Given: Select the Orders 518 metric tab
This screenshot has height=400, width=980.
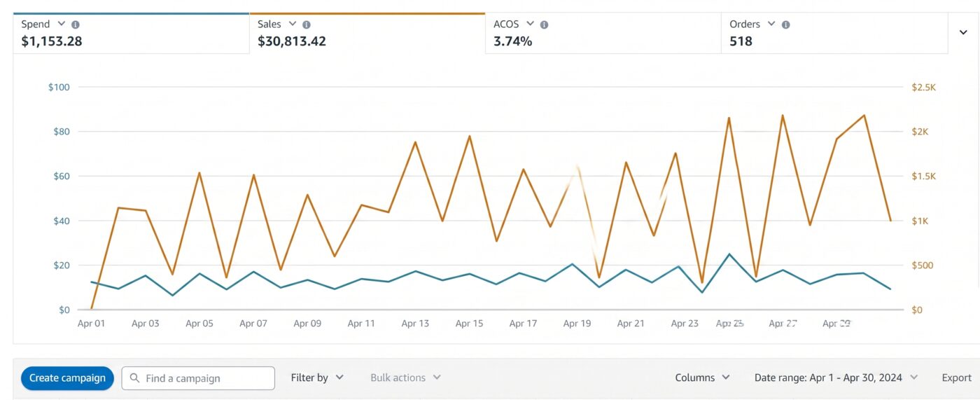Looking at the screenshot, I should [x=834, y=33].
